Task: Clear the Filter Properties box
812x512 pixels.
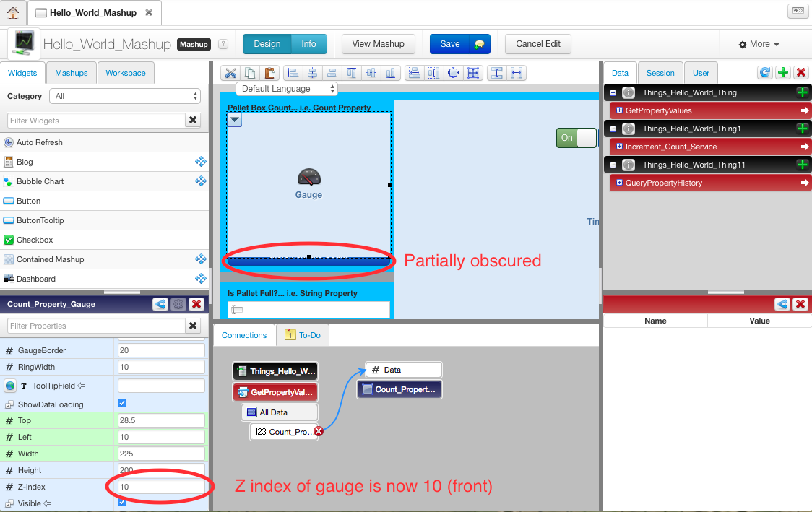Action: click(193, 326)
